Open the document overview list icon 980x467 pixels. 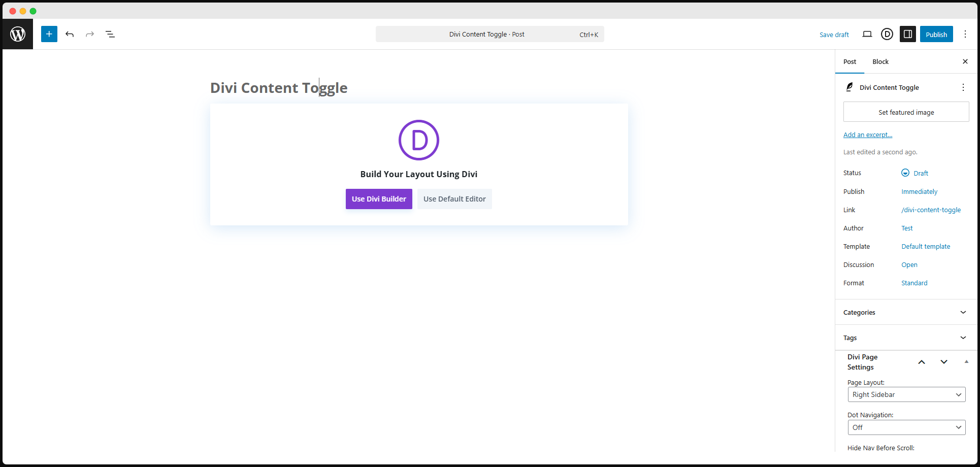(110, 34)
